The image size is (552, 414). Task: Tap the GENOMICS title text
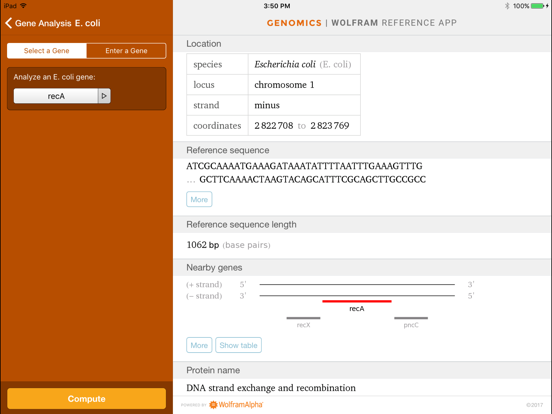(294, 23)
